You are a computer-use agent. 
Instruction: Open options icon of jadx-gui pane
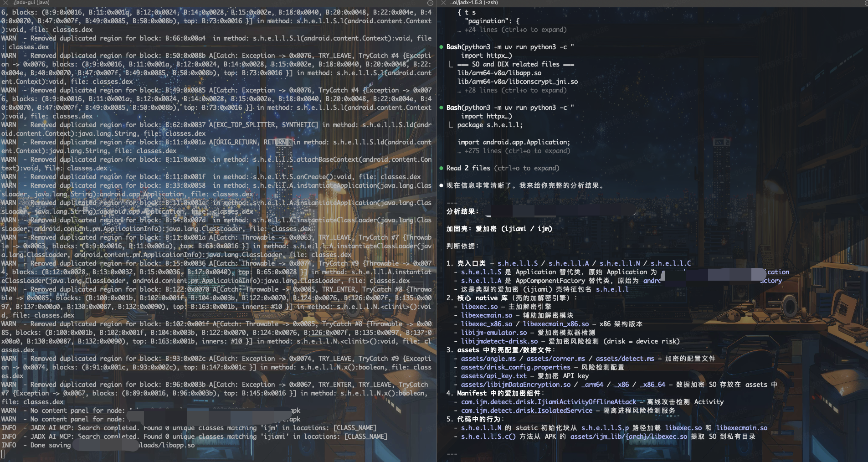pos(430,3)
